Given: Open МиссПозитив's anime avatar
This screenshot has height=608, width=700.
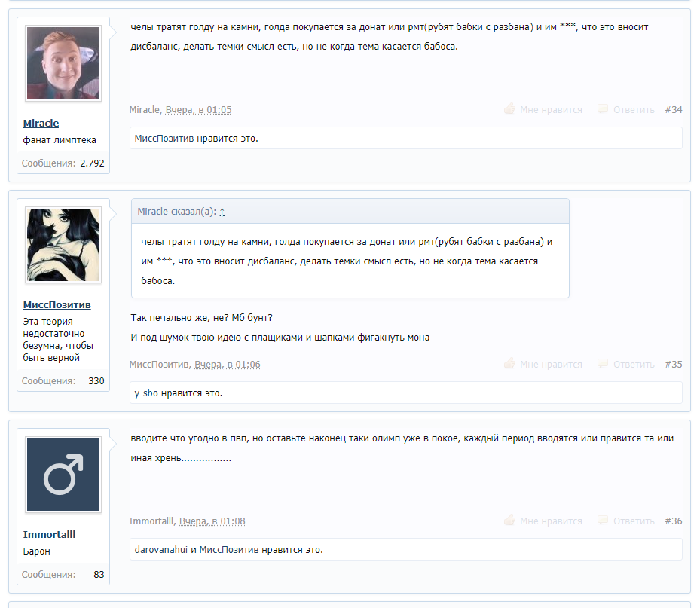Looking at the screenshot, I should (63, 246).
